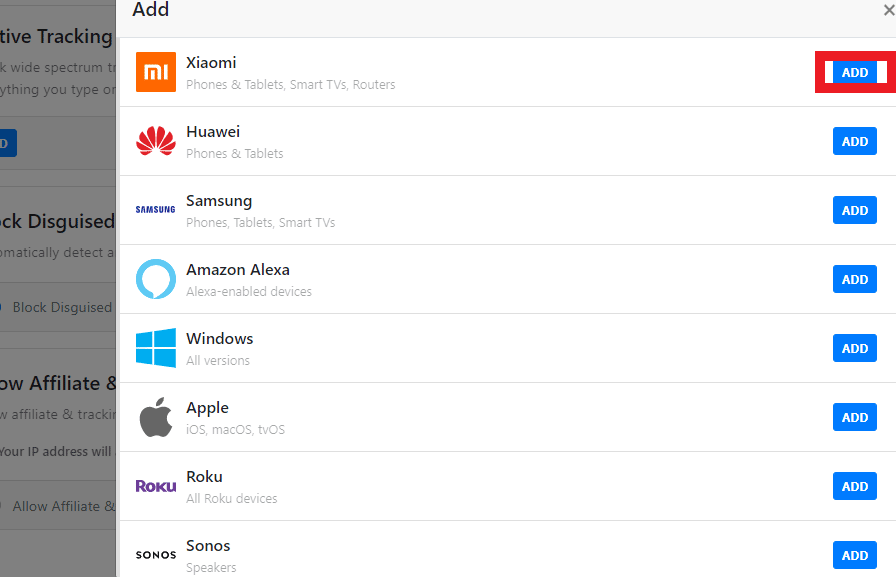Click the Windows logo icon
The width and height of the screenshot is (896, 577).
[155, 348]
